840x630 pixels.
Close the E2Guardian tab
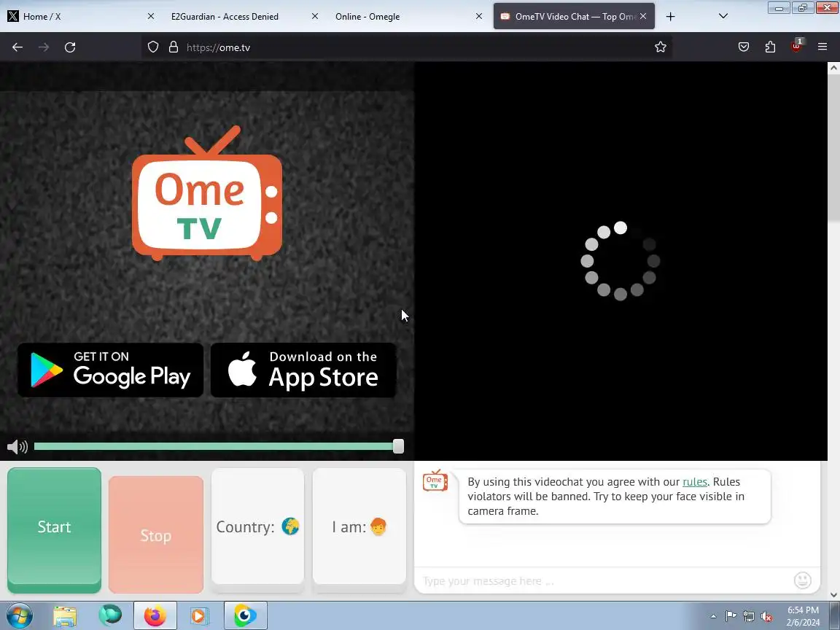click(x=315, y=16)
